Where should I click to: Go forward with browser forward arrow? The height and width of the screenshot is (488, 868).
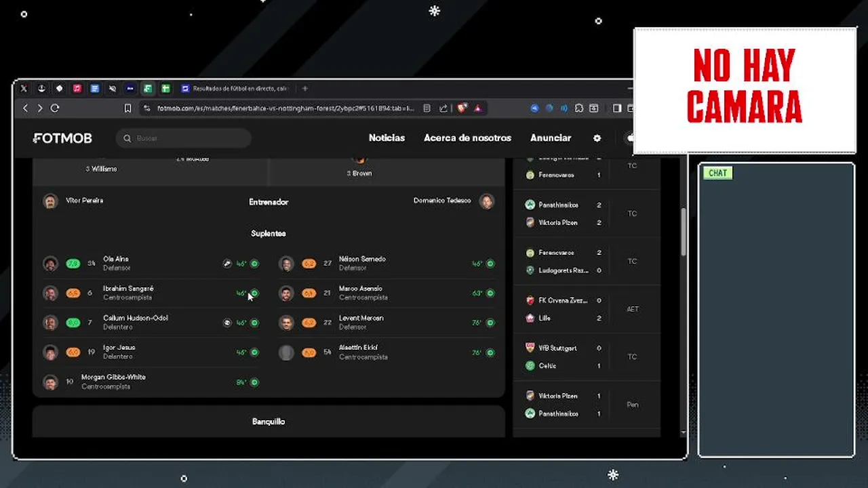[x=40, y=108]
